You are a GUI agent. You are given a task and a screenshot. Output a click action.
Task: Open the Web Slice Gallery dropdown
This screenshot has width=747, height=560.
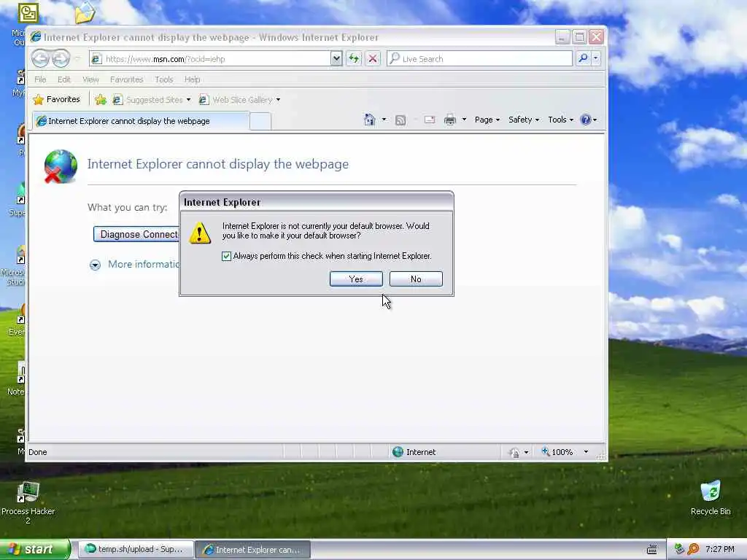[x=239, y=99]
